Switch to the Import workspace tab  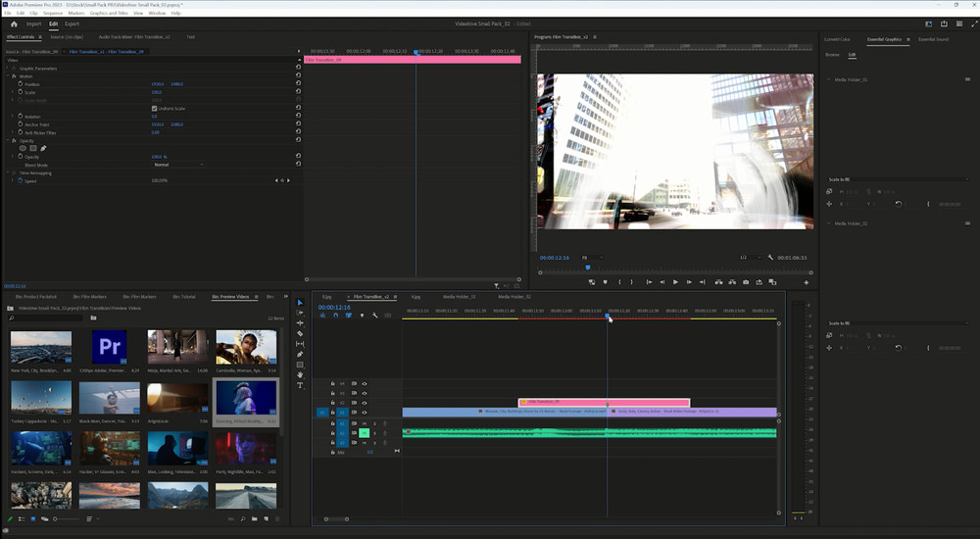click(x=33, y=24)
